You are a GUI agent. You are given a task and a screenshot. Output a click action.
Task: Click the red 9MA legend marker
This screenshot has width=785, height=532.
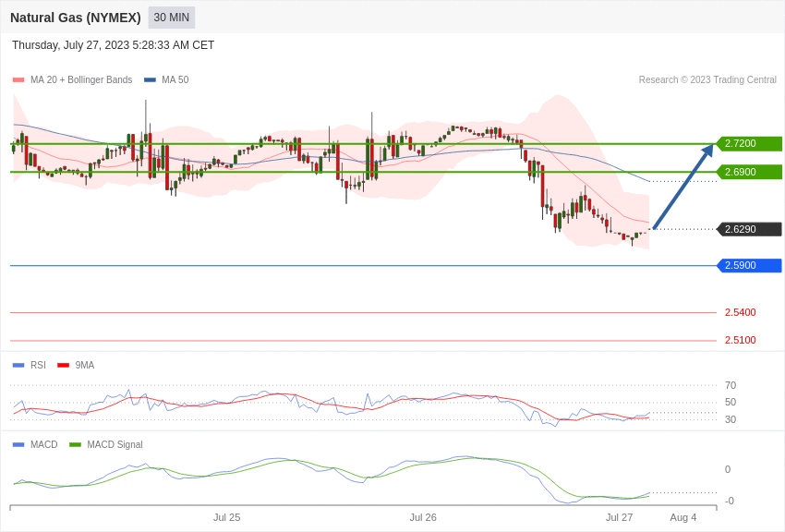(x=63, y=366)
